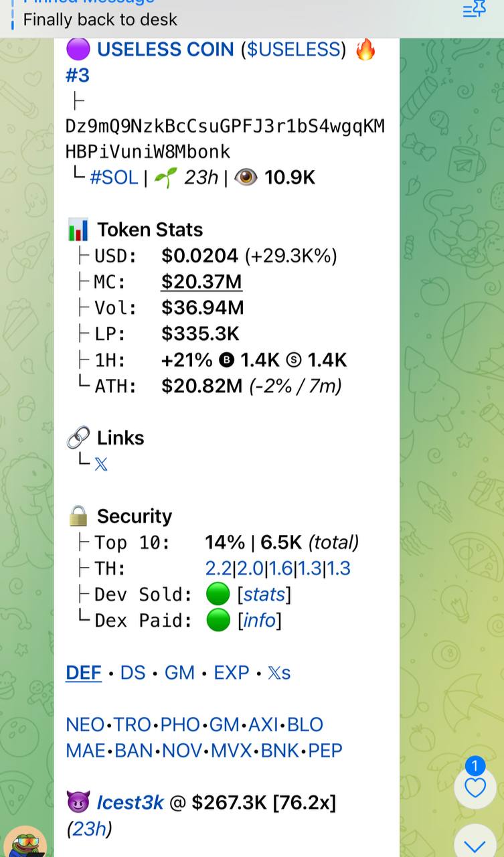This screenshot has width=504, height=857.
Task: Open the NEO trading bot link
Action: click(x=85, y=725)
